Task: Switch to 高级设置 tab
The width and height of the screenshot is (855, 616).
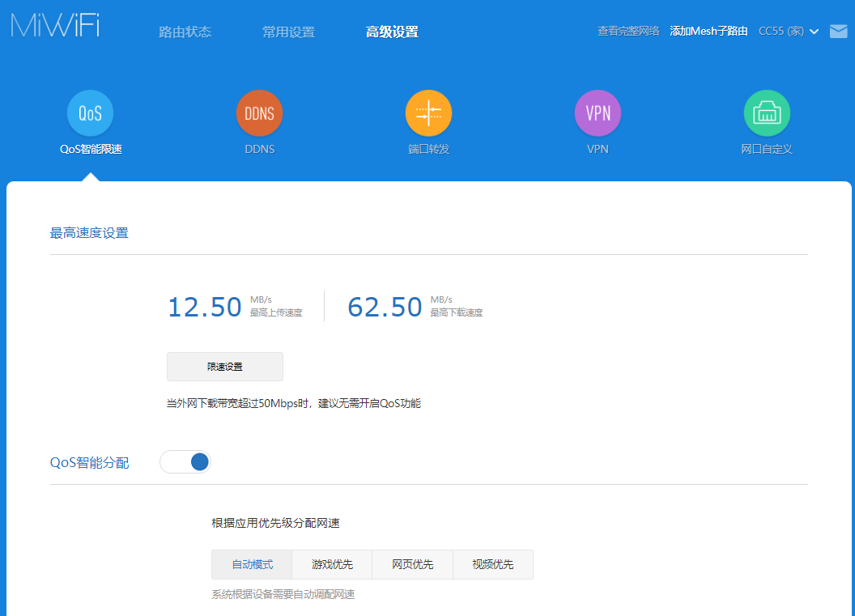Action: (392, 32)
